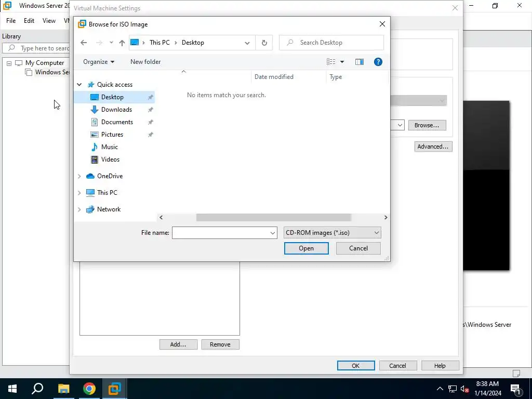Expand the Network tree node
Image resolution: width=532 pixels, height=399 pixels.
click(x=79, y=209)
